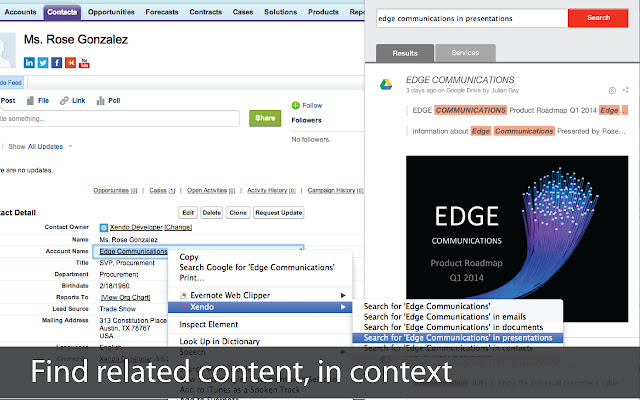Switch to the Services tab
640x400 pixels.
point(465,52)
